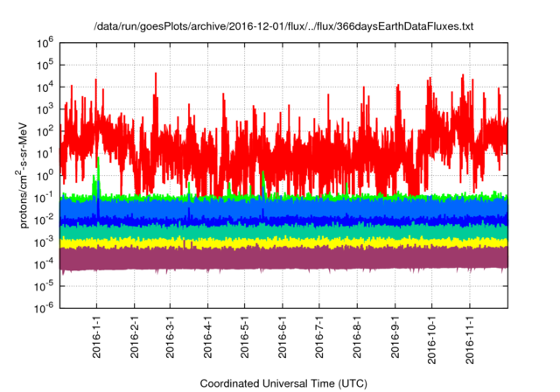Select the 2016-9-1 date tick label
The height and width of the screenshot is (392, 560).
395,336
